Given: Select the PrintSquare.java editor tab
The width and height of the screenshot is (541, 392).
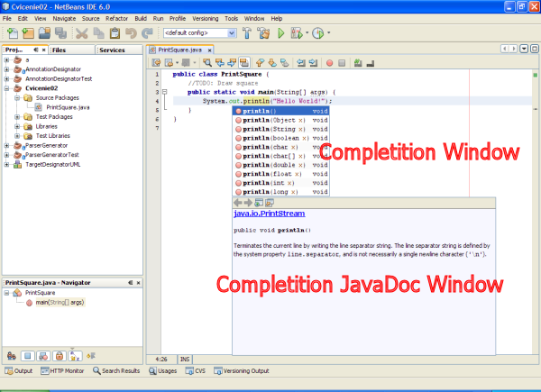Looking at the screenshot, I should pyautogui.click(x=179, y=50).
